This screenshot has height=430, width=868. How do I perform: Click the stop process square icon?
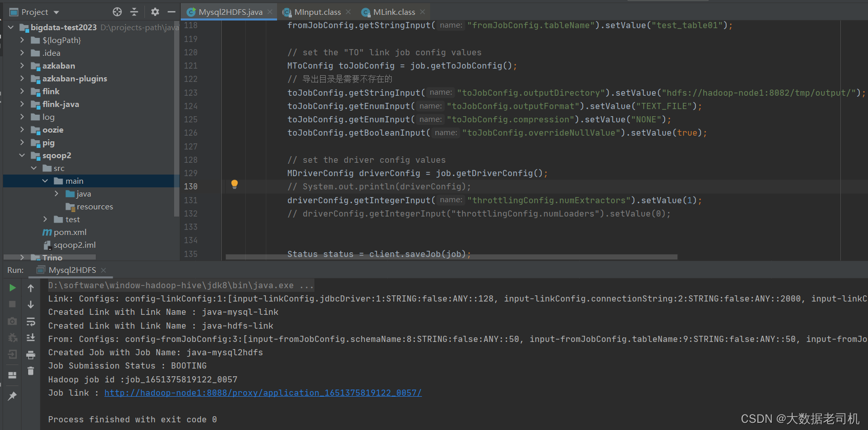[x=12, y=305]
